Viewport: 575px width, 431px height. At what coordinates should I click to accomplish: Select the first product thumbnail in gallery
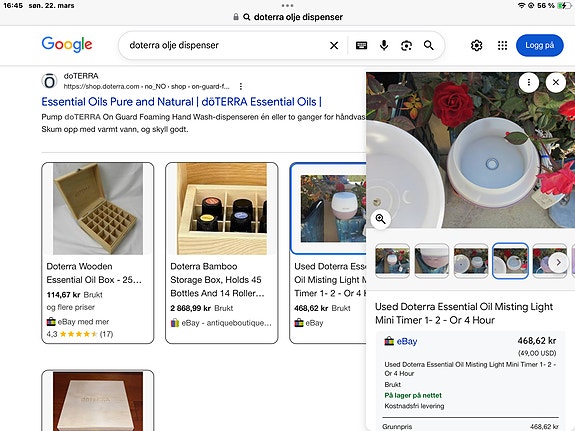392,260
